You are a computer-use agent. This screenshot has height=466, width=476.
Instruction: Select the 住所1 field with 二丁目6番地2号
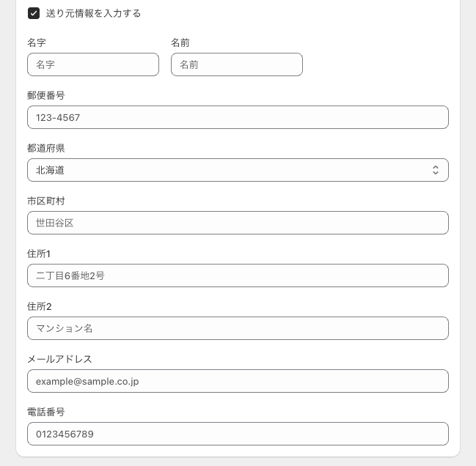coord(238,275)
